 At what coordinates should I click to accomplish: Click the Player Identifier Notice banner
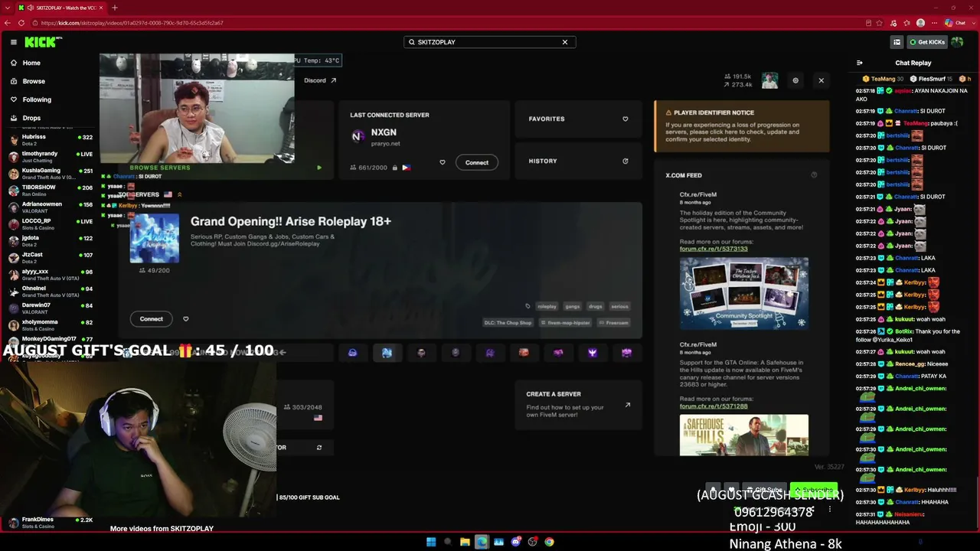coord(741,126)
